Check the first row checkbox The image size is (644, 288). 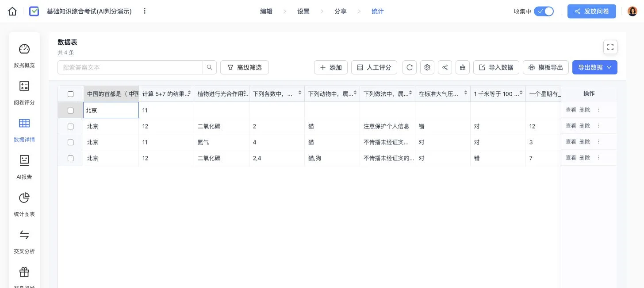coord(70,110)
